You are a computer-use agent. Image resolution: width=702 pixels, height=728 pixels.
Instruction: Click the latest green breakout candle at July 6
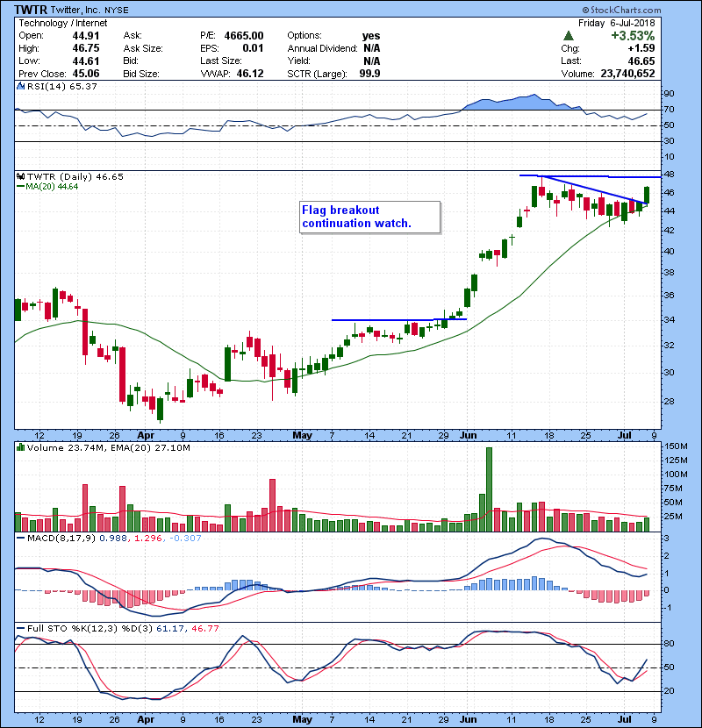click(646, 195)
